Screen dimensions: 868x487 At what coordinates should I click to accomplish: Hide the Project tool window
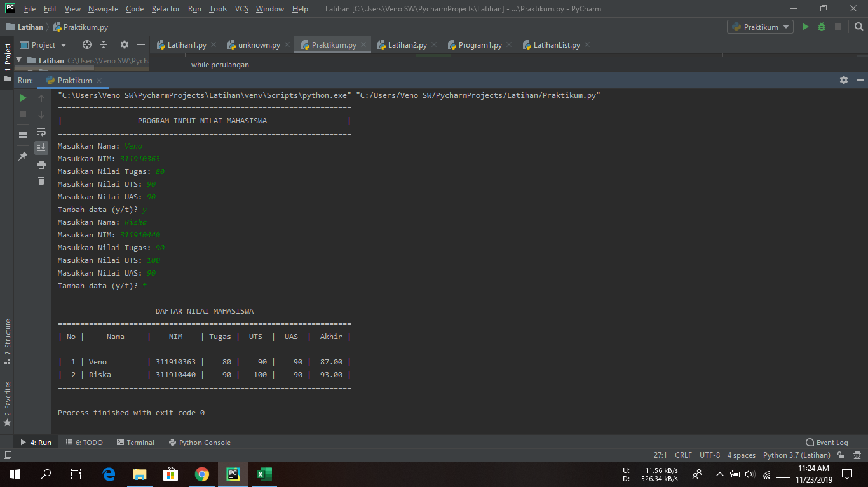(x=141, y=44)
